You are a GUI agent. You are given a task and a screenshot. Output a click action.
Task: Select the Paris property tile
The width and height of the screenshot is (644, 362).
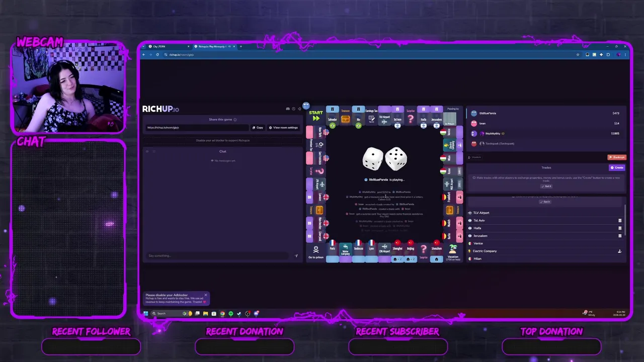[332, 252]
